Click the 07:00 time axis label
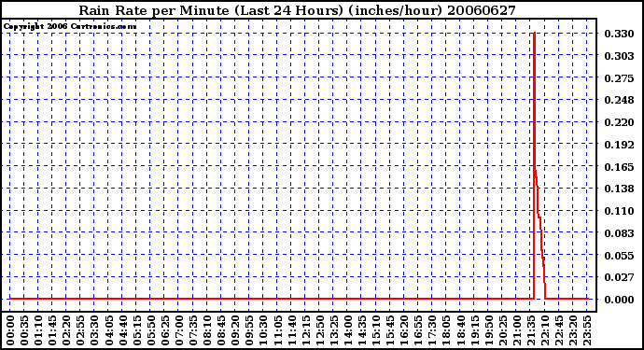 (178, 330)
